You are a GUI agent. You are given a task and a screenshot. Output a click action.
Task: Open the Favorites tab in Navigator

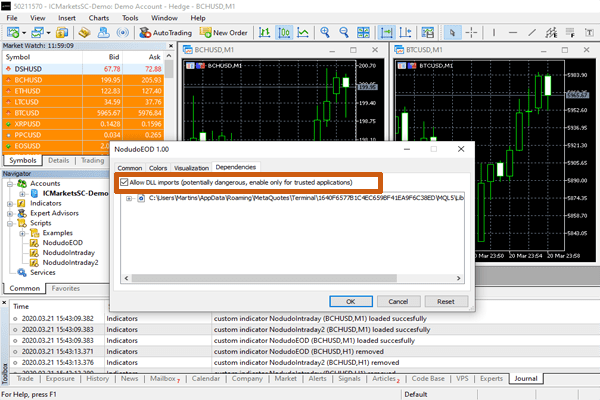point(66,288)
